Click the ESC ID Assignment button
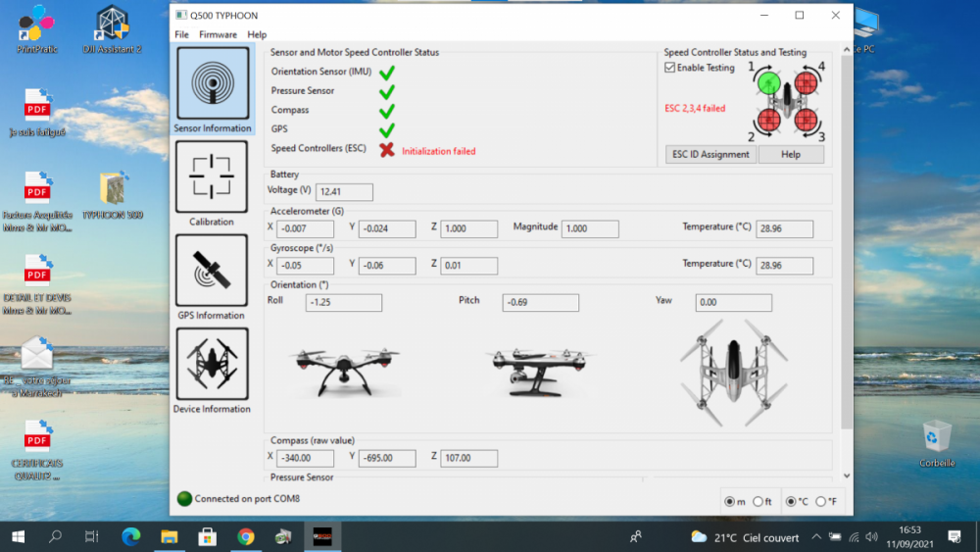 pyautogui.click(x=710, y=154)
